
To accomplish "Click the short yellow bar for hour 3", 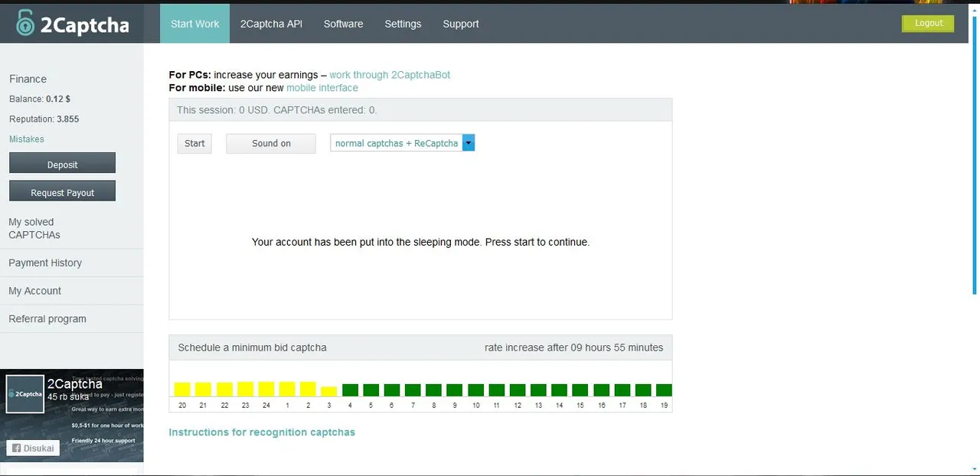I will pyautogui.click(x=328, y=391).
